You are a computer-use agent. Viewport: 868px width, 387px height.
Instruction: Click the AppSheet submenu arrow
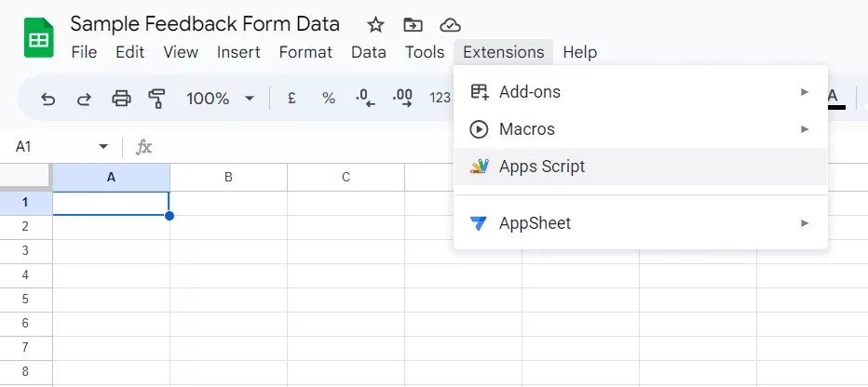point(805,223)
